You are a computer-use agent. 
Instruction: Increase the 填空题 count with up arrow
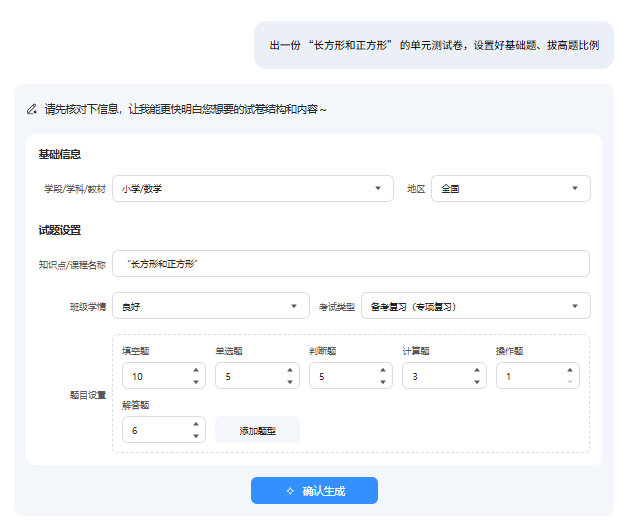pyautogui.click(x=196, y=370)
